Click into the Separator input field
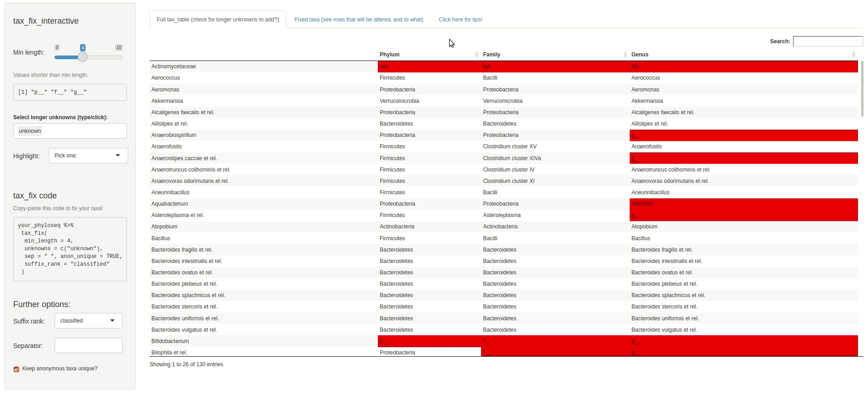This screenshot has width=868, height=399. pos(88,345)
